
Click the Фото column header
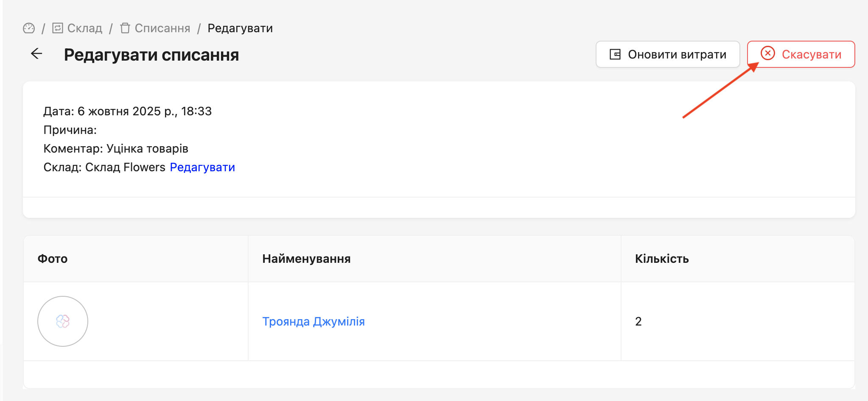click(x=53, y=259)
